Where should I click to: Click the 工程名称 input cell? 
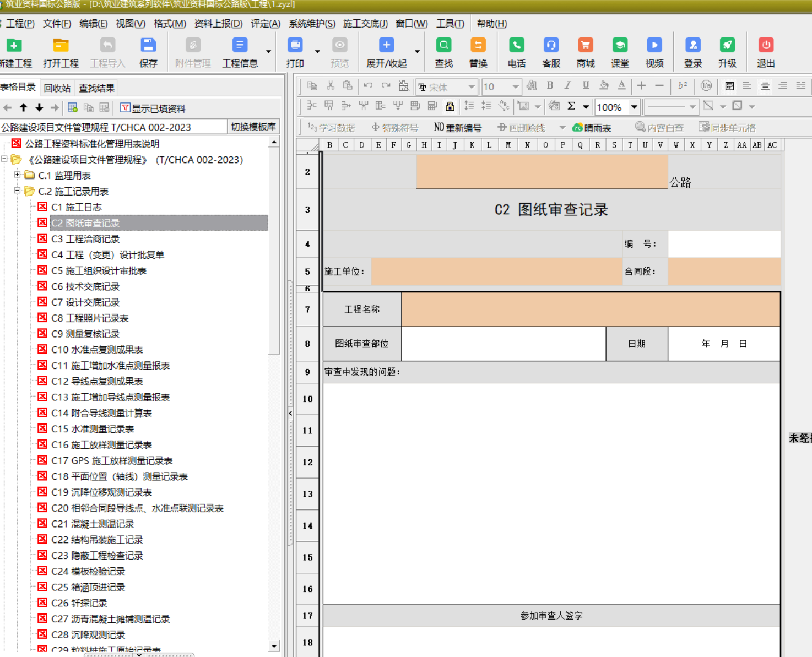click(x=591, y=310)
